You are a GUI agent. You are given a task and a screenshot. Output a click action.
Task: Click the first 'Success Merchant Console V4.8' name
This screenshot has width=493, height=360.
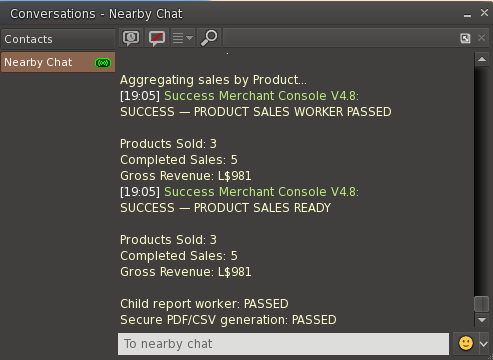coord(261,96)
